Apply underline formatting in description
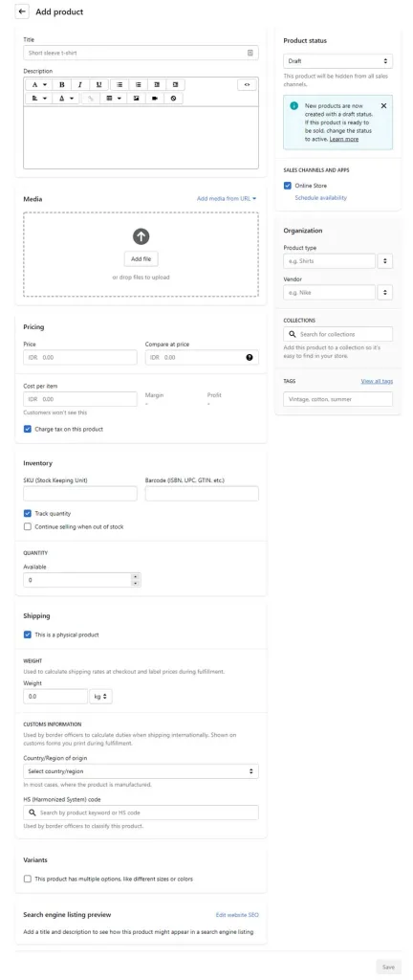The height and width of the screenshot is (980, 413). [x=98, y=84]
